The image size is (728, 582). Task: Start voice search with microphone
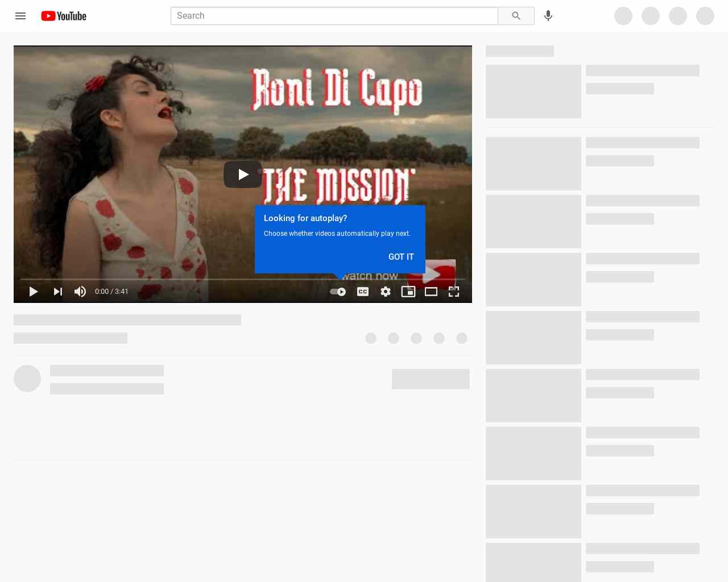[x=548, y=16]
